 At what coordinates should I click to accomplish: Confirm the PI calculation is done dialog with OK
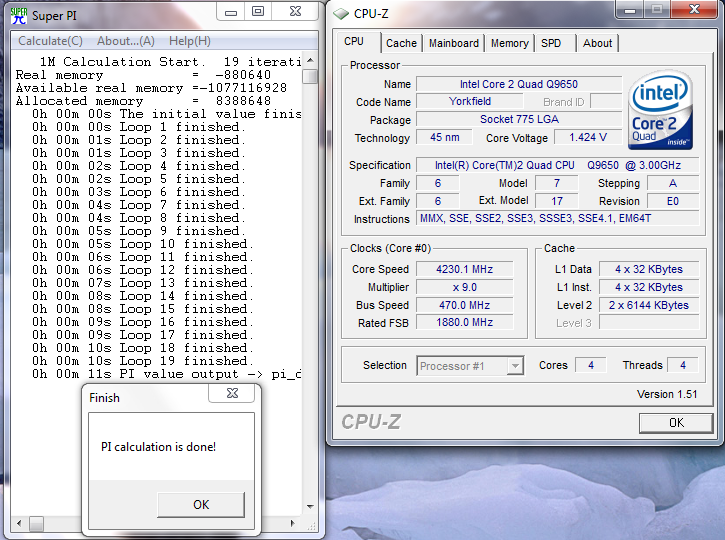pos(201,504)
